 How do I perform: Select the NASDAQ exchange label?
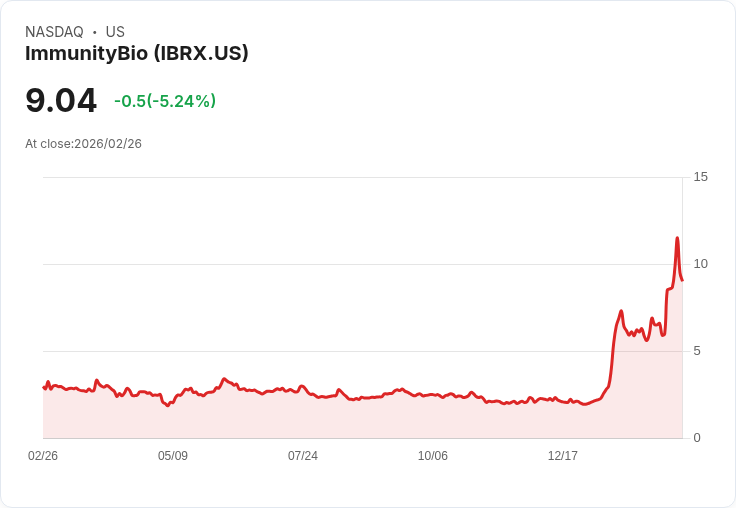point(54,32)
